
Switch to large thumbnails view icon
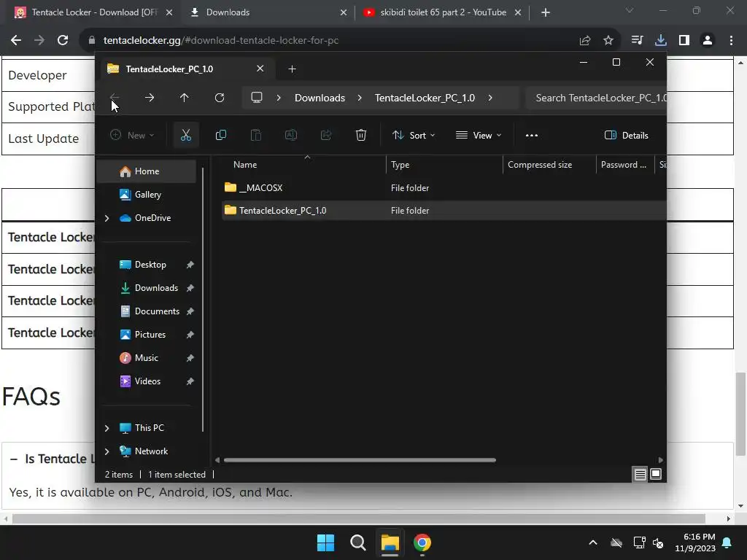[x=656, y=474]
